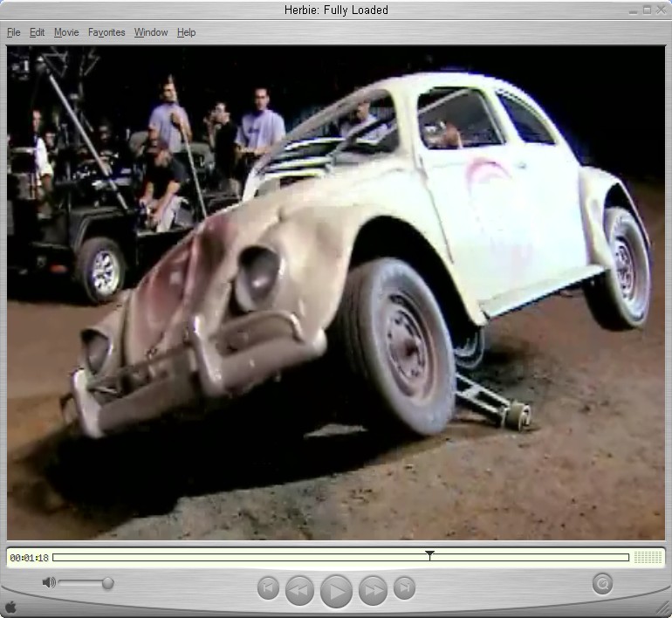The width and height of the screenshot is (672, 618).
Task: Click the Play button
Action: tap(336, 592)
